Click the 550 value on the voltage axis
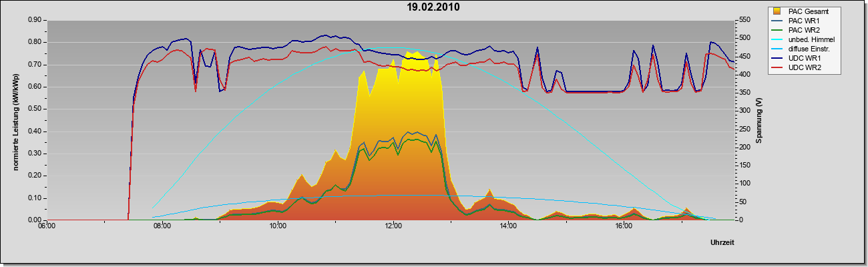Viewport: 868px width, 267px height. click(744, 20)
